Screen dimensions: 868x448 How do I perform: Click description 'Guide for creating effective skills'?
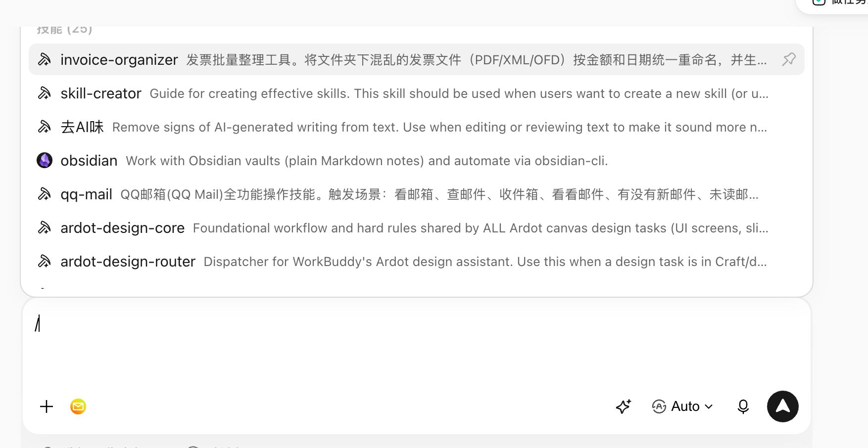[249, 93]
